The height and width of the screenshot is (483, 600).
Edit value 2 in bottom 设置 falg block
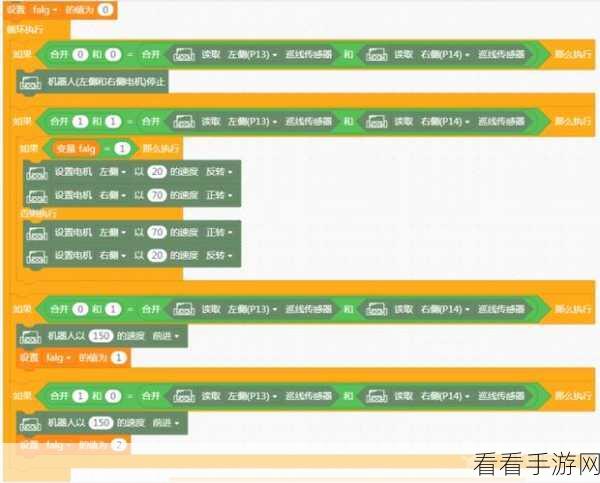pos(119,445)
